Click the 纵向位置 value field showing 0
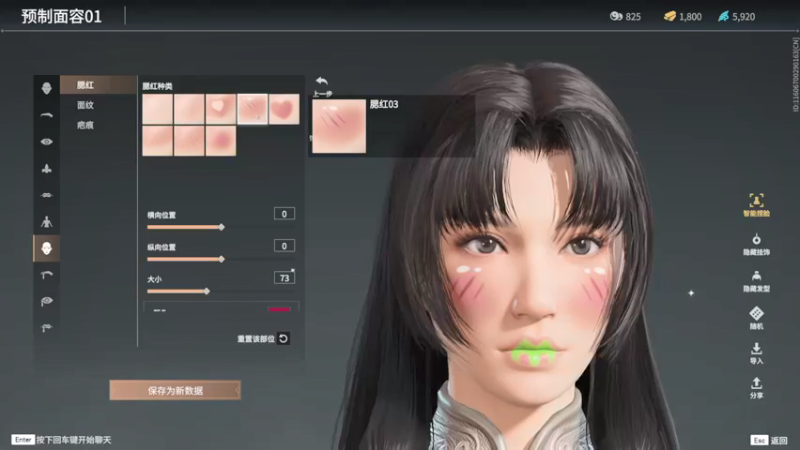 click(284, 246)
